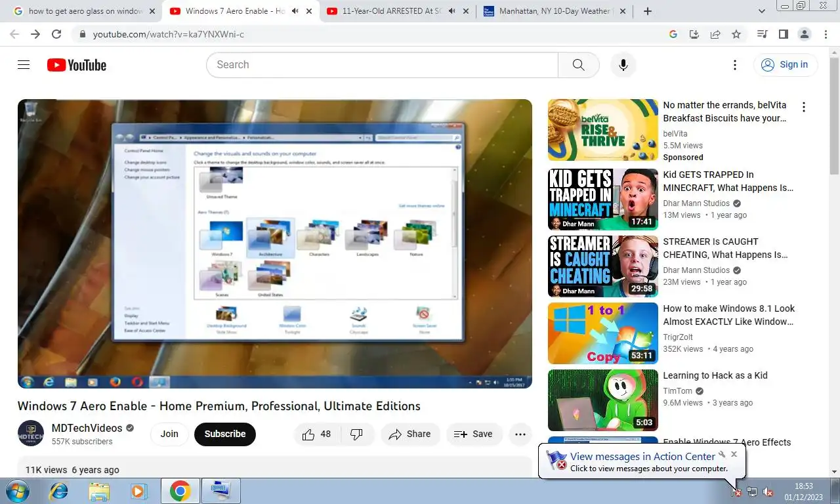Install app icon in the address bar
The width and height of the screenshot is (840, 504).
(x=694, y=34)
